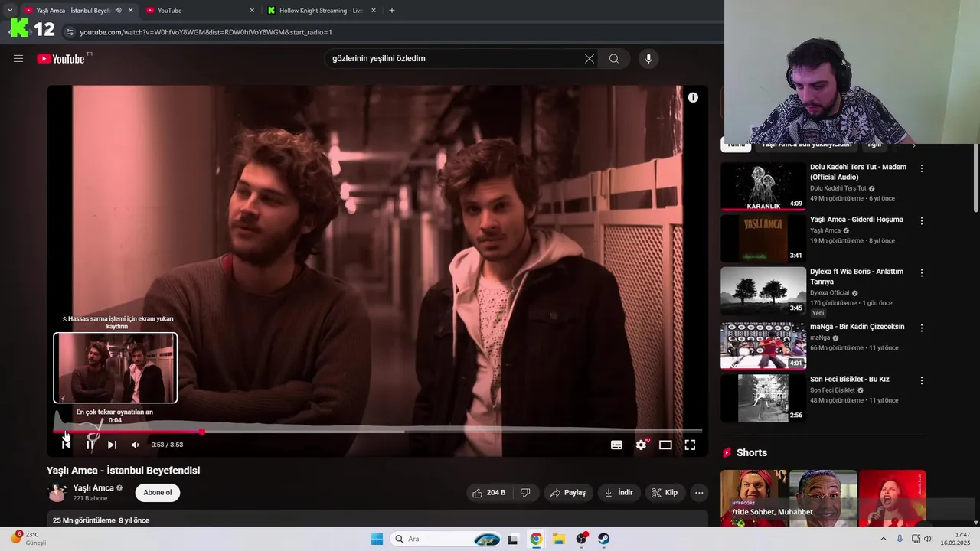Go to YouTube home via logo
The image size is (980, 551).
click(x=60, y=59)
